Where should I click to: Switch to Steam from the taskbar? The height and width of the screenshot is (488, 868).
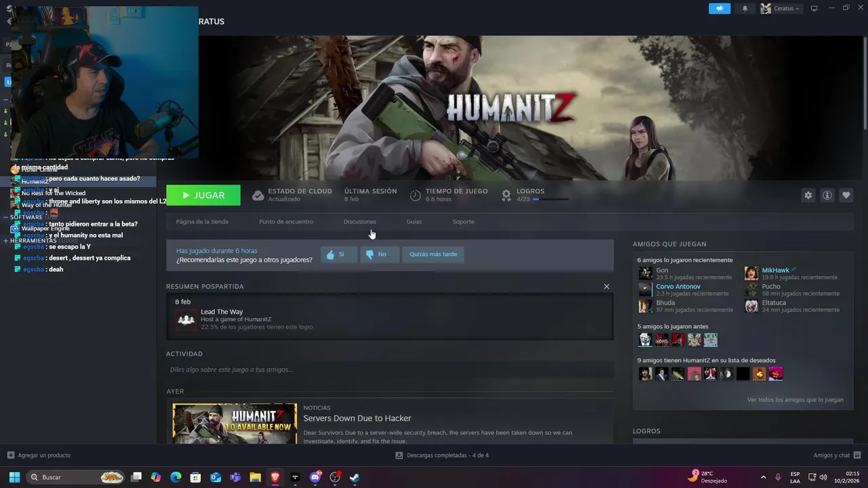(x=354, y=477)
